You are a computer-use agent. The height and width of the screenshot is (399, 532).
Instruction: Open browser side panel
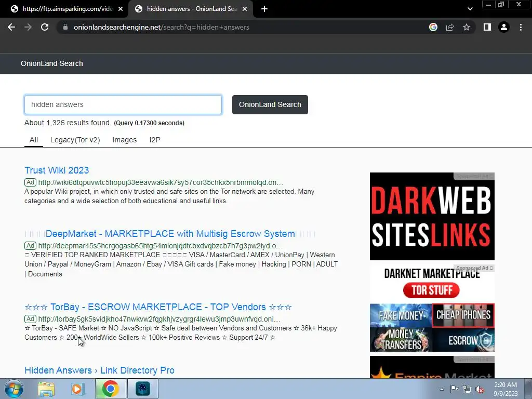point(487,27)
